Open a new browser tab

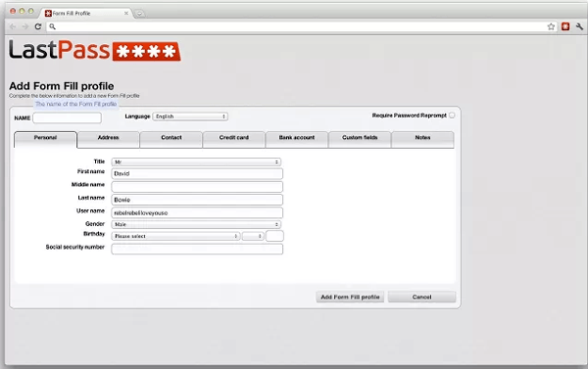click(139, 14)
